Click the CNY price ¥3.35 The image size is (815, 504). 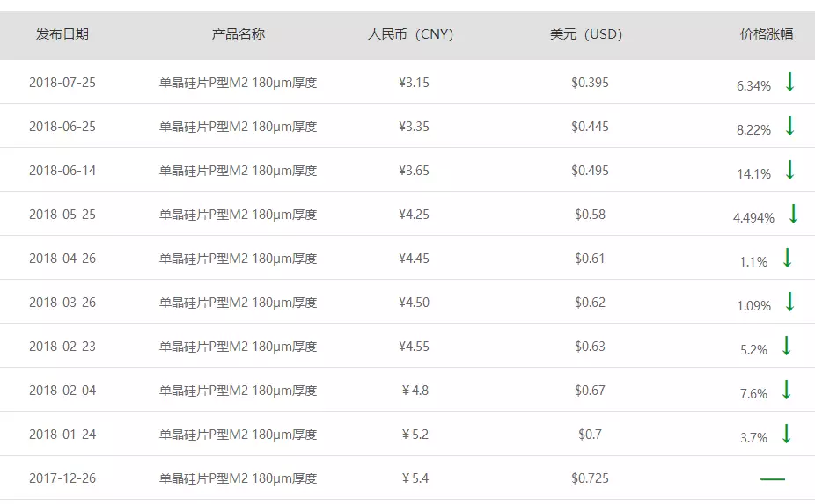tap(414, 127)
